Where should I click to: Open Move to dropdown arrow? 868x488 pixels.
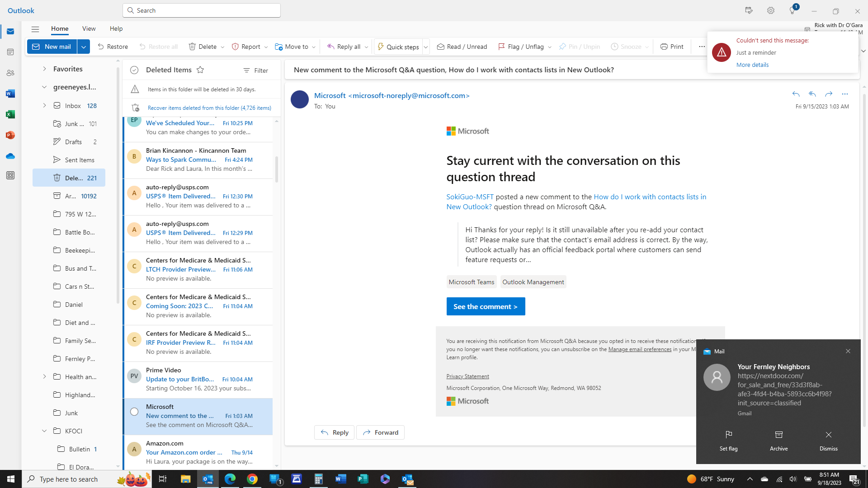pos(314,47)
